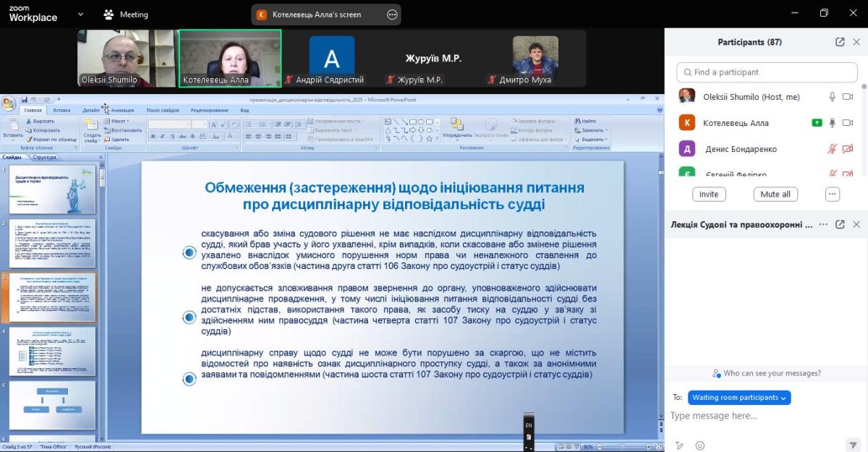Open the Вид ribbon tab
The width and height of the screenshot is (868, 452).
(x=244, y=110)
